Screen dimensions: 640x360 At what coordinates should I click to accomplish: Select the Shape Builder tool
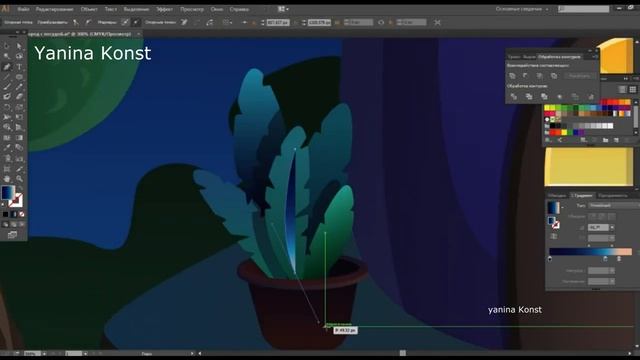click(x=7, y=127)
